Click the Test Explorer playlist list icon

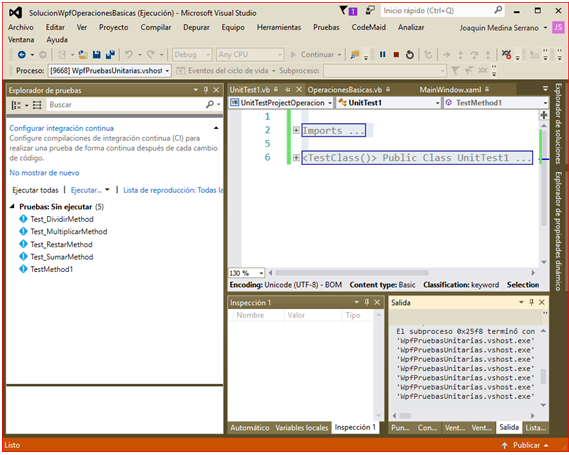click(x=37, y=105)
